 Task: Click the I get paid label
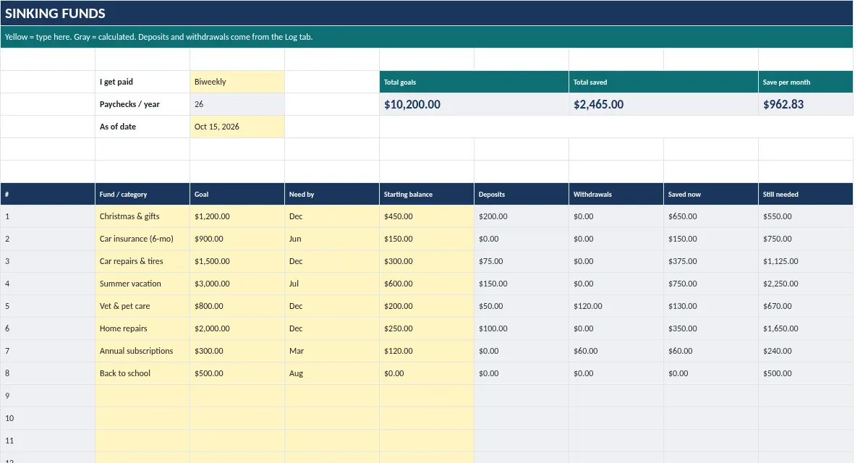(x=142, y=82)
